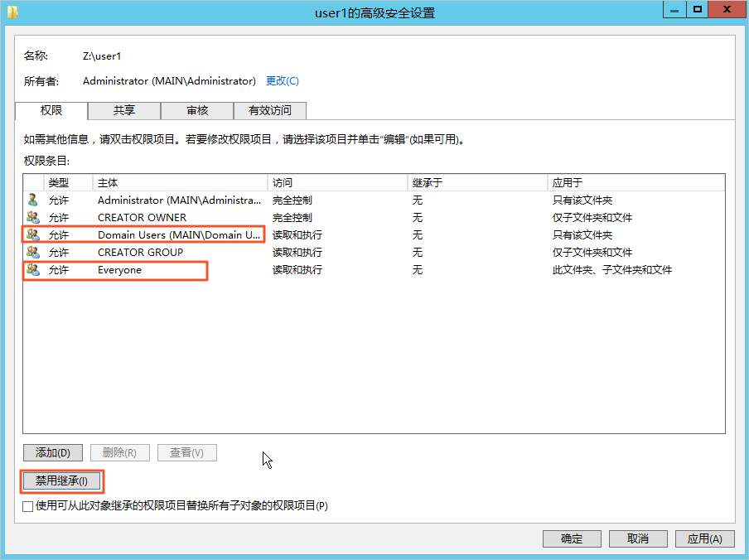The width and height of the screenshot is (749, 560).
Task: Sort by the 主体 column header
Action: tap(180, 182)
